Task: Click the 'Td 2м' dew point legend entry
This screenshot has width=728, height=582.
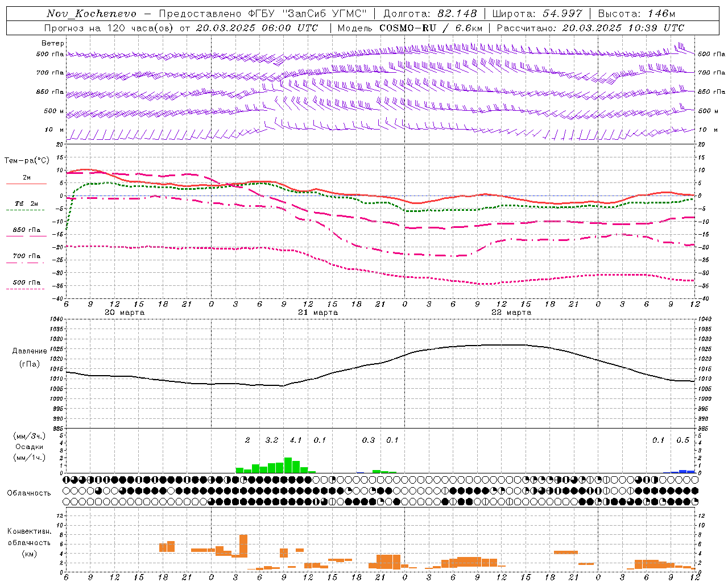Action: pos(27,203)
